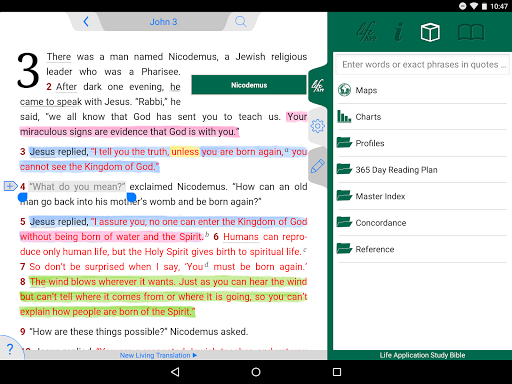This screenshot has height=384, width=512.
Task: Expand the Profiles folder
Action: point(422,143)
